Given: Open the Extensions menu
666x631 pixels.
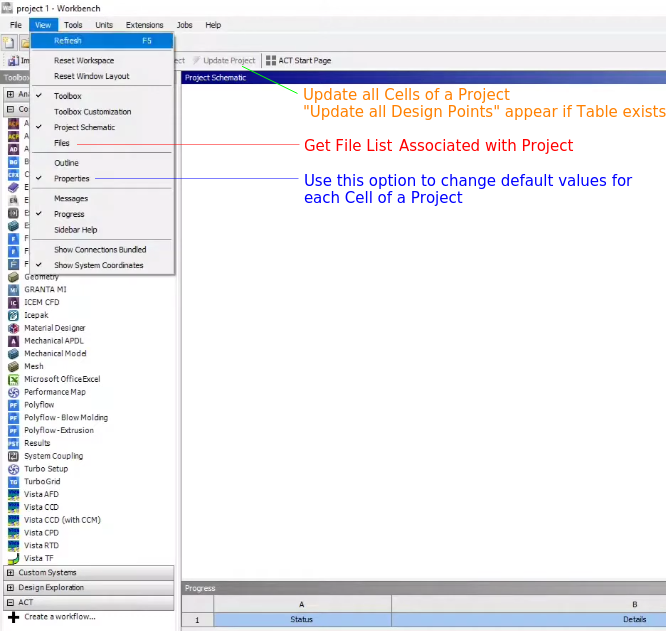Looking at the screenshot, I should pyautogui.click(x=144, y=24).
